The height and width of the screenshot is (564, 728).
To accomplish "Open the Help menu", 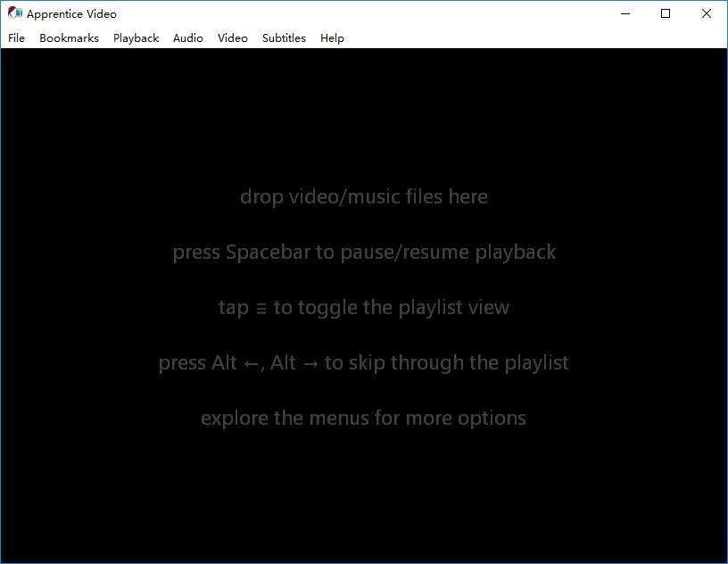I will coord(332,38).
